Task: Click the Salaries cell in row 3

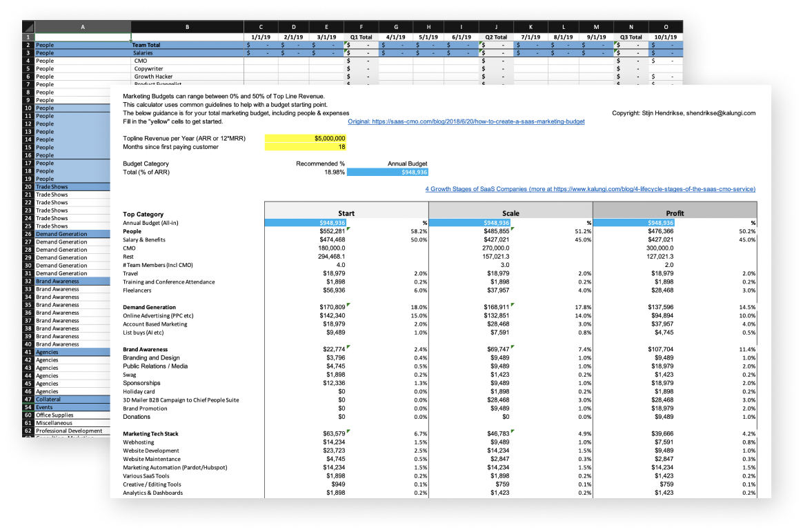Action: (x=187, y=52)
